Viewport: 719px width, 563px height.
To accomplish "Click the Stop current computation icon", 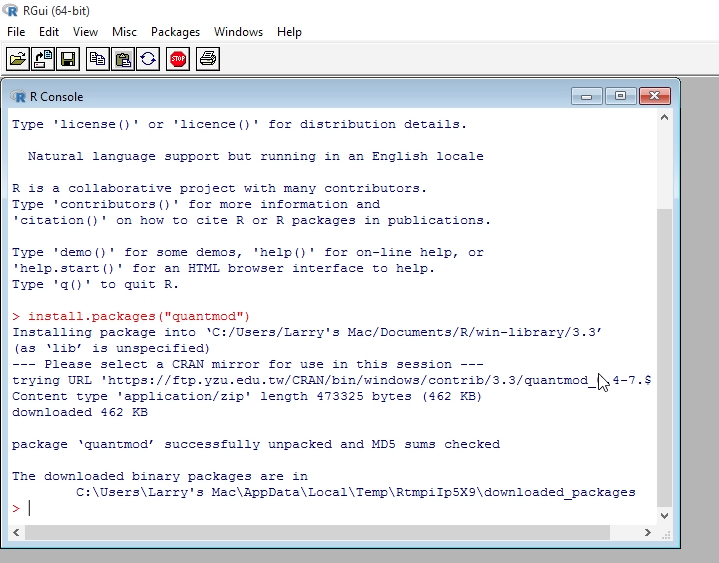I will [x=178, y=59].
